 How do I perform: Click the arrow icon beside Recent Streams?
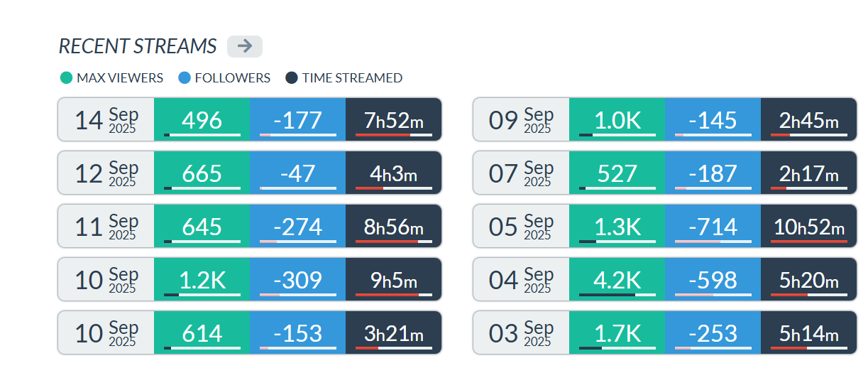[x=245, y=46]
